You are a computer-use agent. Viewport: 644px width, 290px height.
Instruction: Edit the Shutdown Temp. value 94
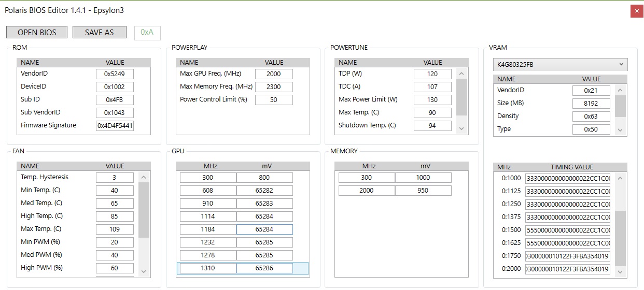(432, 125)
